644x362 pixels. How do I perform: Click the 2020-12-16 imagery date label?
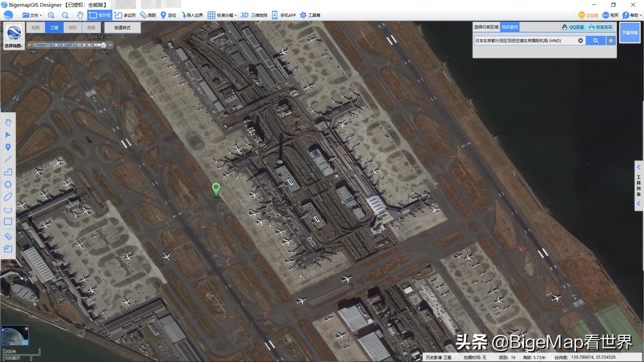pyautogui.click(x=99, y=37)
